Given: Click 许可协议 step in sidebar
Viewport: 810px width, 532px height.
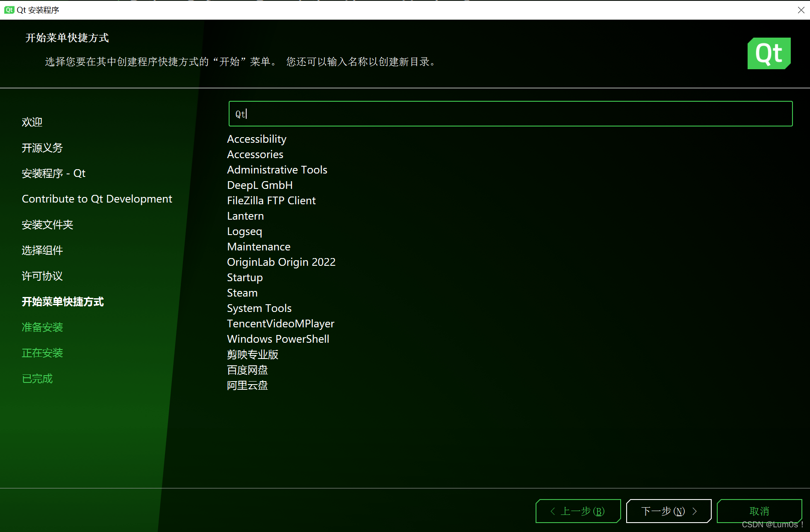Looking at the screenshot, I should [x=42, y=276].
